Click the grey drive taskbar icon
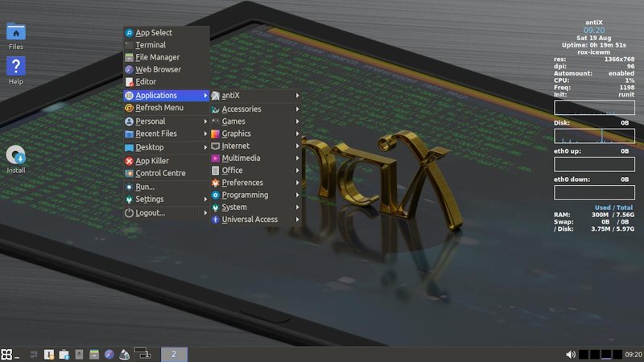The height and width of the screenshot is (362, 644). [x=79, y=354]
